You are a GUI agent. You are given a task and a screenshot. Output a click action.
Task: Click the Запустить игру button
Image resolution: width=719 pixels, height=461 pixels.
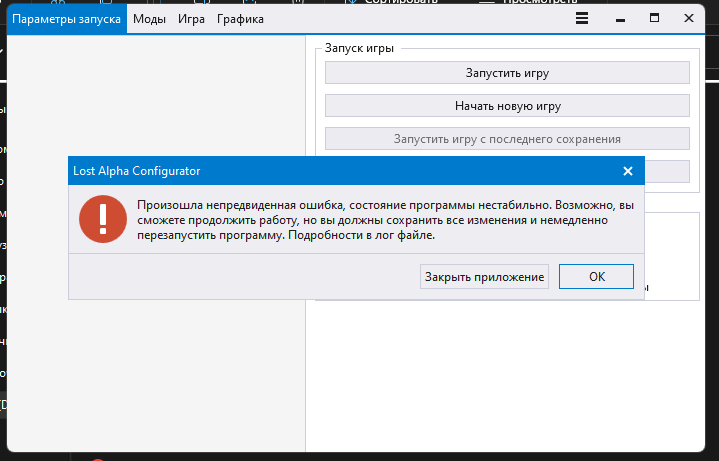pyautogui.click(x=507, y=73)
